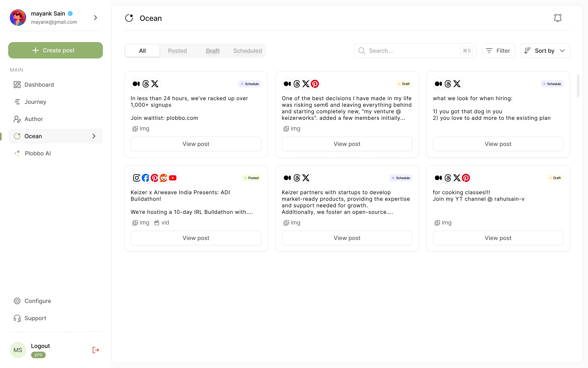This screenshot has width=588, height=368.
Task: Click the Search input field
Action: [415, 51]
